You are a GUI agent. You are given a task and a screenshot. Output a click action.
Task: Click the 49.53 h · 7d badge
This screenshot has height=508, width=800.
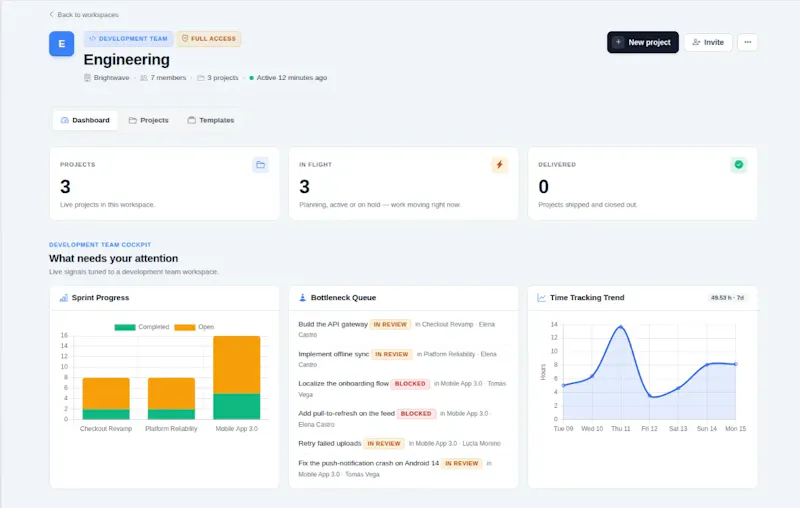(727, 298)
